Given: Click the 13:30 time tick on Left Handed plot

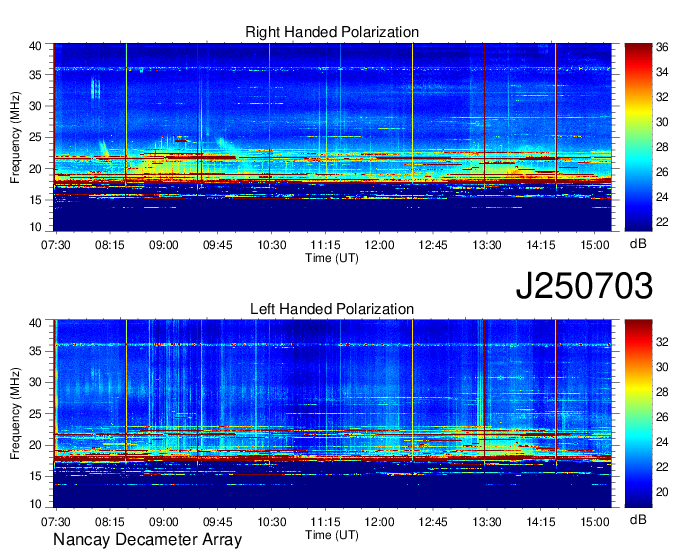Looking at the screenshot, I should click(x=487, y=522).
